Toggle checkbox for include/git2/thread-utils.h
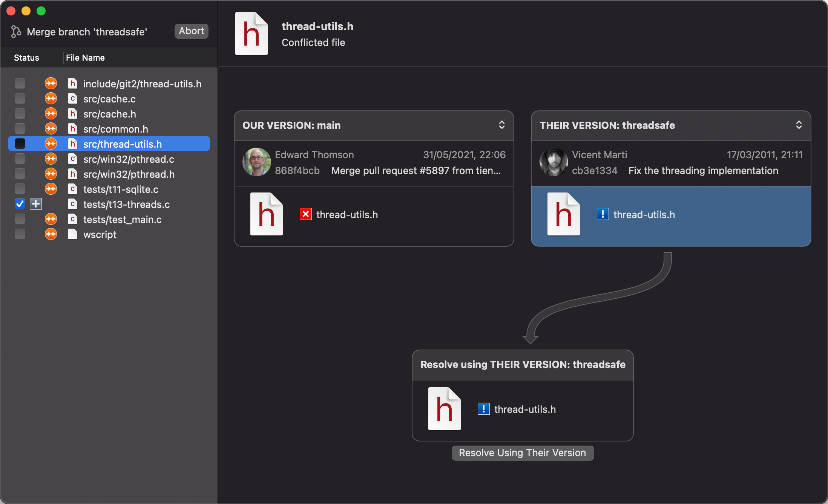Viewport: 828px width, 504px height. (20, 83)
